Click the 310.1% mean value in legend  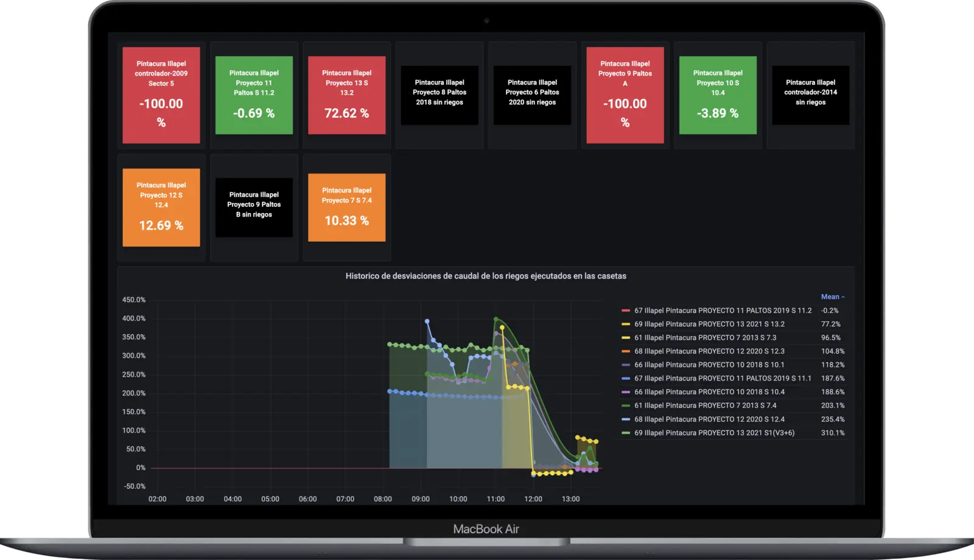(x=833, y=433)
